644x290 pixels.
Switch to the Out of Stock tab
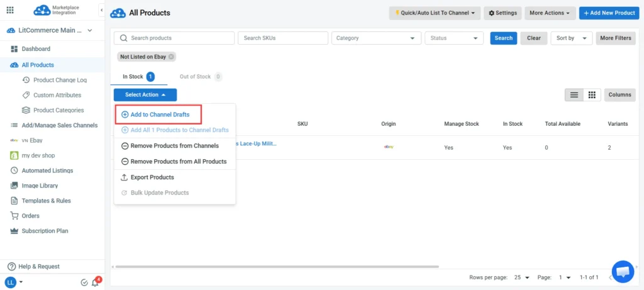[201, 77]
